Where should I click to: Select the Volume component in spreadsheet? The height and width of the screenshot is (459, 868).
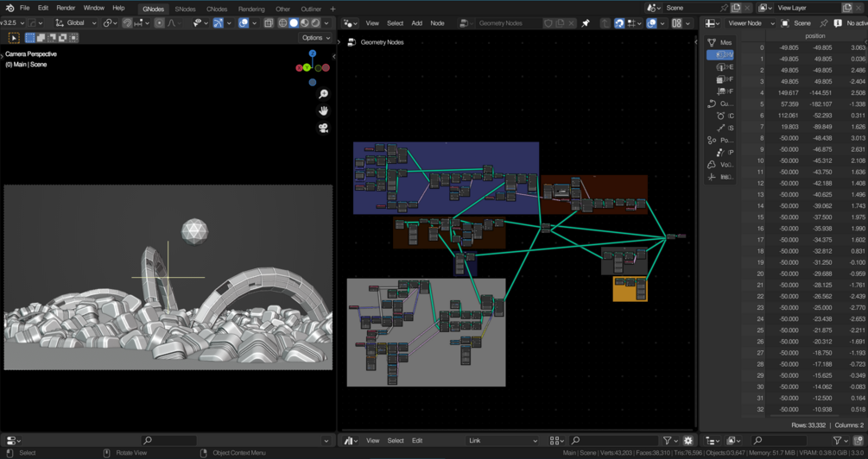pyautogui.click(x=720, y=164)
